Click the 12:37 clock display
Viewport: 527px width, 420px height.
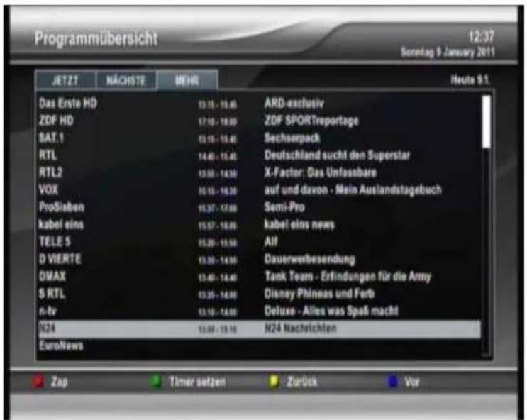[482, 37]
